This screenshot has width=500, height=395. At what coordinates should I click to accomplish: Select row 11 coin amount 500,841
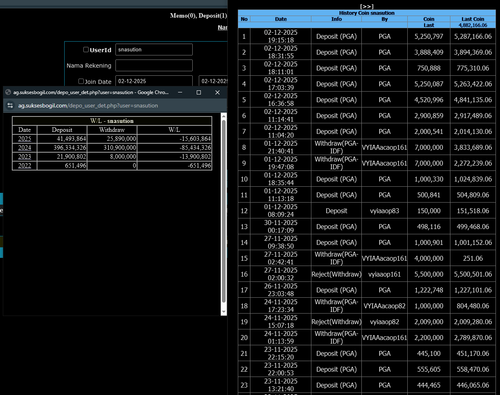[x=429, y=195]
